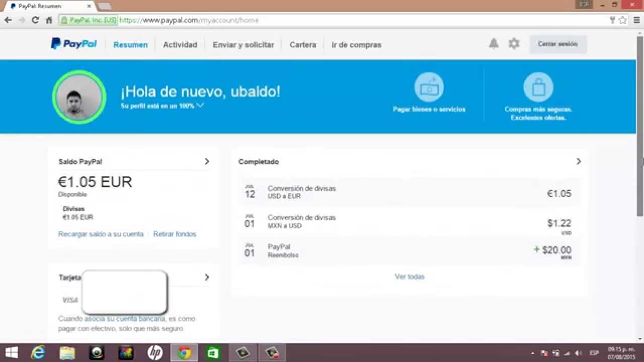Click the Compras más seguras bag icon
Image resolution: width=644 pixels, height=362 pixels.
pyautogui.click(x=538, y=87)
